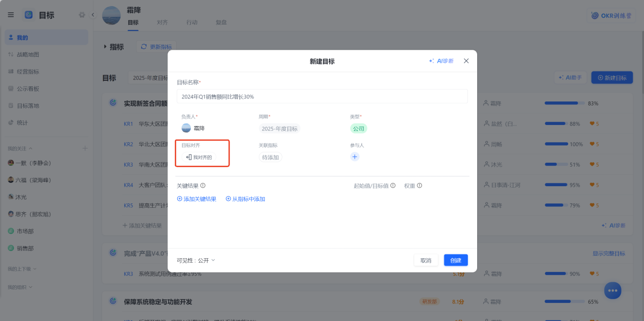Click the 51% progress bar in KR3 row
The height and width of the screenshot is (321, 644).
coord(556,165)
